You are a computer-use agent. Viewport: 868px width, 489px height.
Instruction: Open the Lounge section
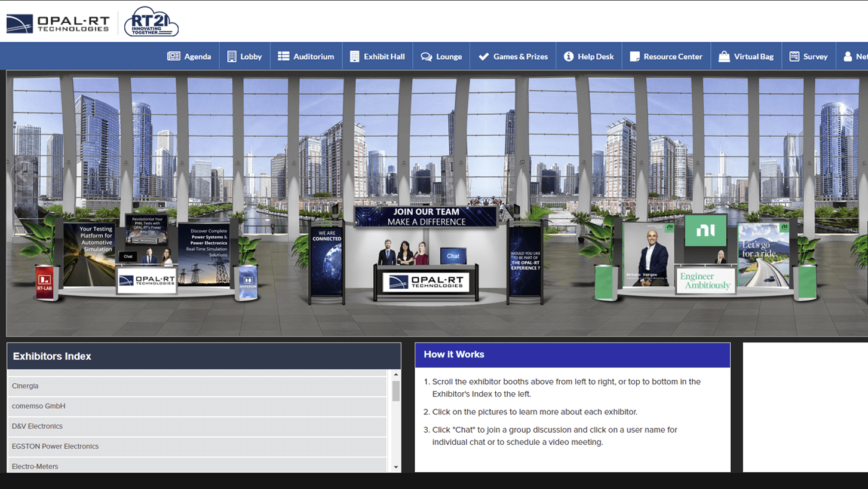point(441,56)
